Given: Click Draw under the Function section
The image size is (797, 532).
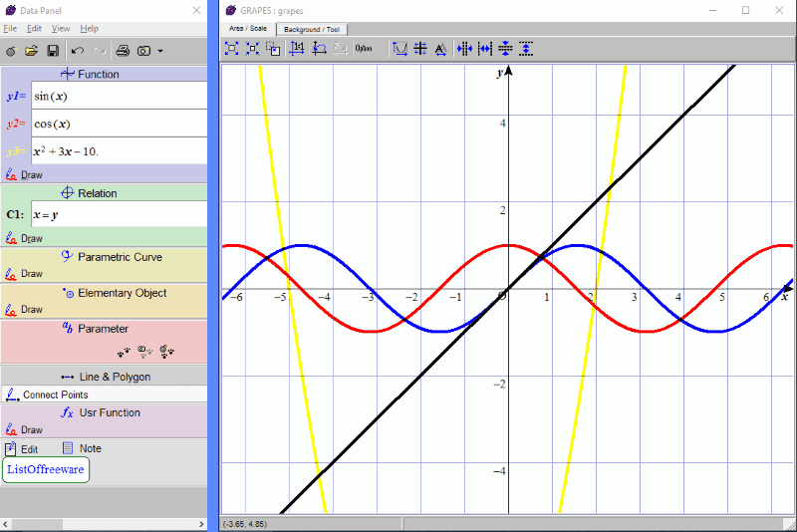Looking at the screenshot, I should (x=32, y=174).
